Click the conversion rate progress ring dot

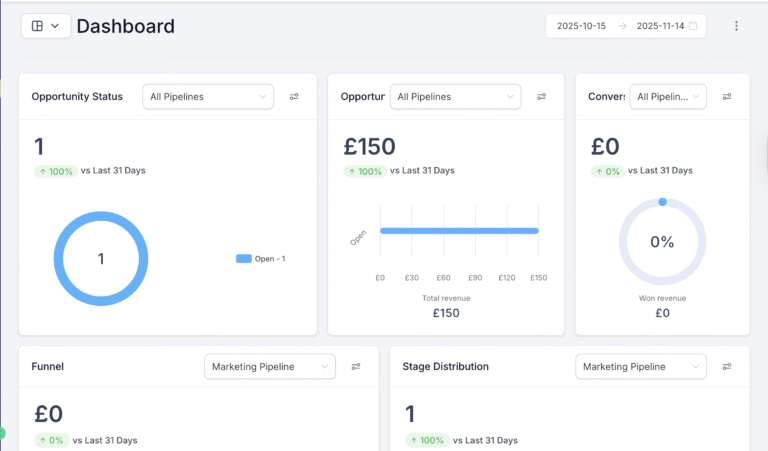662,202
